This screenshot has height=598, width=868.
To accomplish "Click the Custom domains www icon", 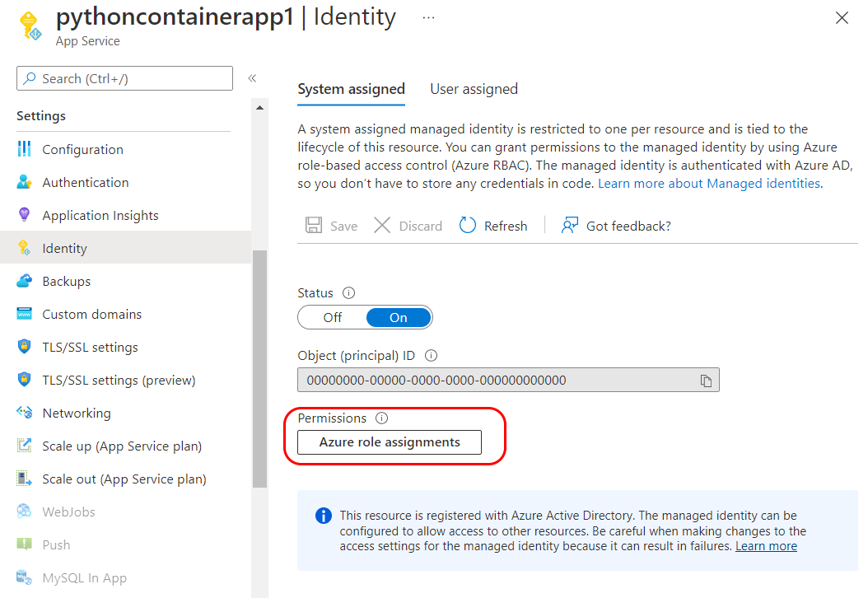I will tap(24, 313).
